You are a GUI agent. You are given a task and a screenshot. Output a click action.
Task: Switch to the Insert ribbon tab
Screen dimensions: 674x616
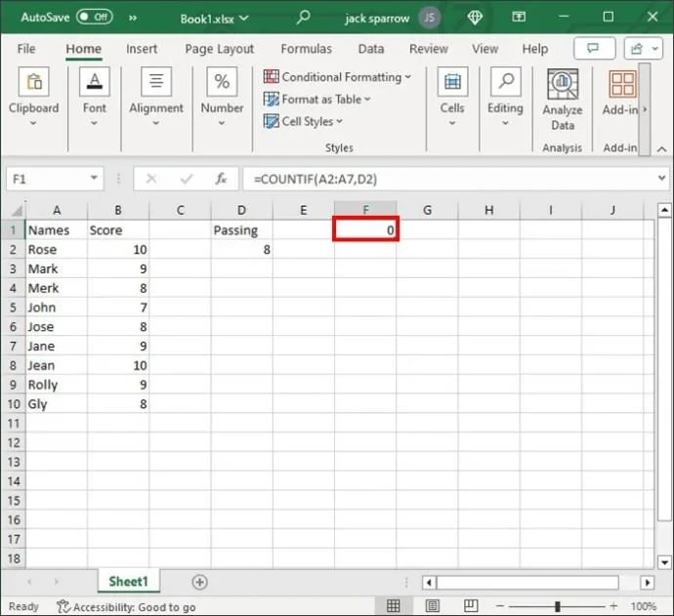click(x=142, y=49)
